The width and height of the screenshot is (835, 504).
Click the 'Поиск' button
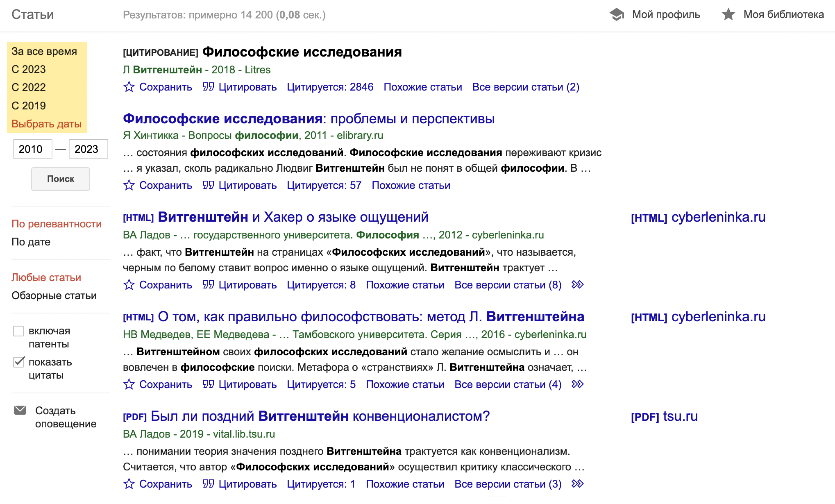coord(61,179)
